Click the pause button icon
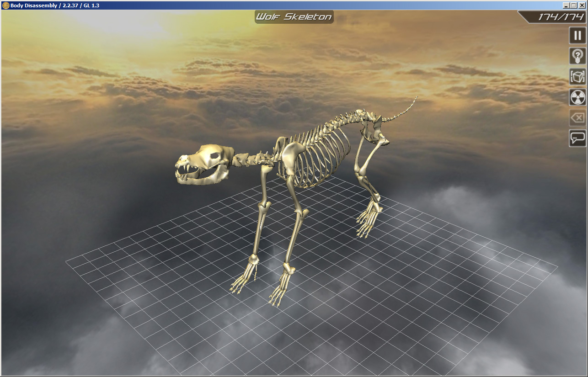This screenshot has width=588, height=377. coord(577,35)
